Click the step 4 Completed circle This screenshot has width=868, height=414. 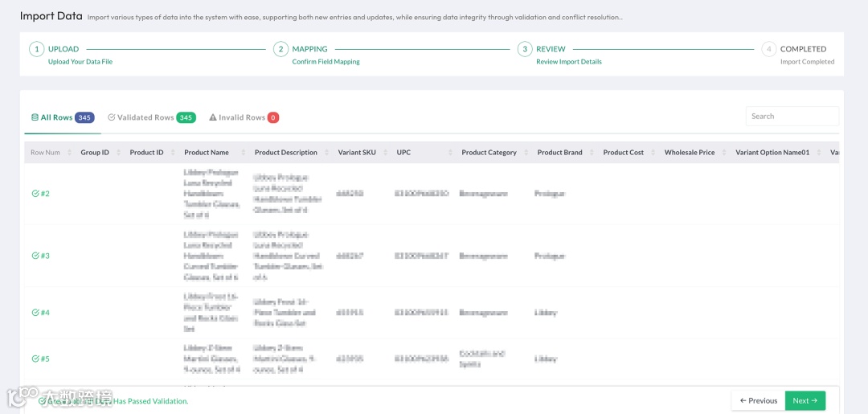pyautogui.click(x=769, y=49)
